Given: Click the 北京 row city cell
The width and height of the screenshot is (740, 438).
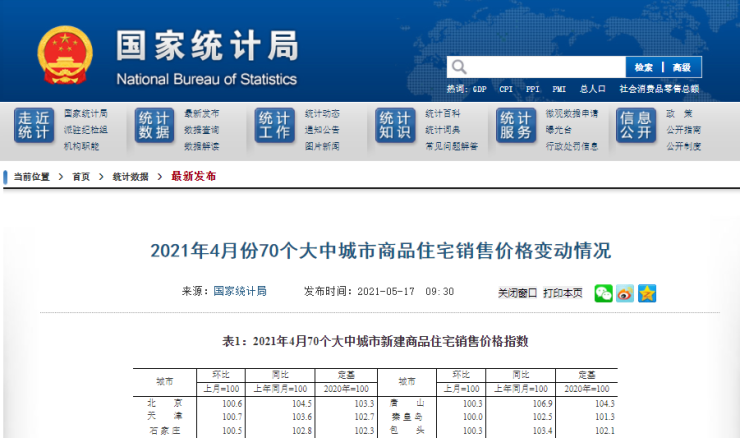Looking at the screenshot, I should coord(165,403).
